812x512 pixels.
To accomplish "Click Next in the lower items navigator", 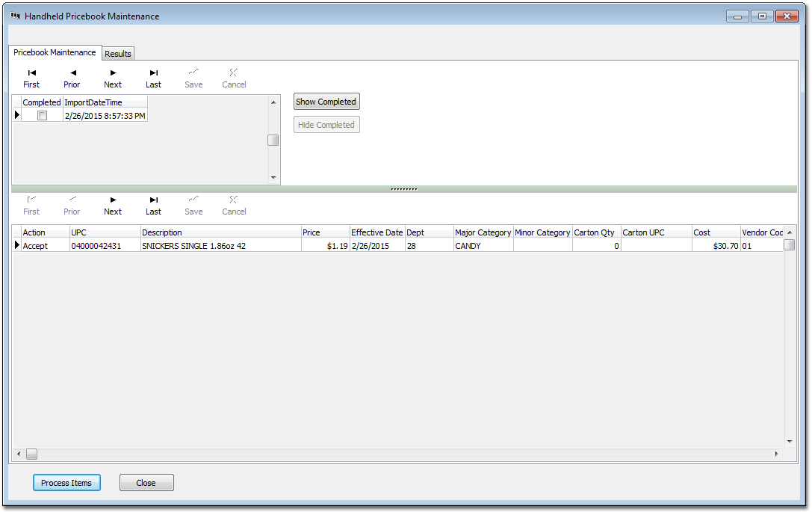I will [x=113, y=205].
